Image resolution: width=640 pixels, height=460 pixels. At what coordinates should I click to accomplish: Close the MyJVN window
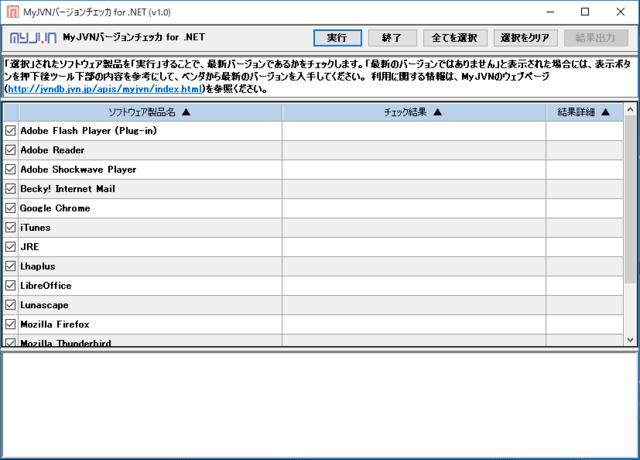coord(620,12)
